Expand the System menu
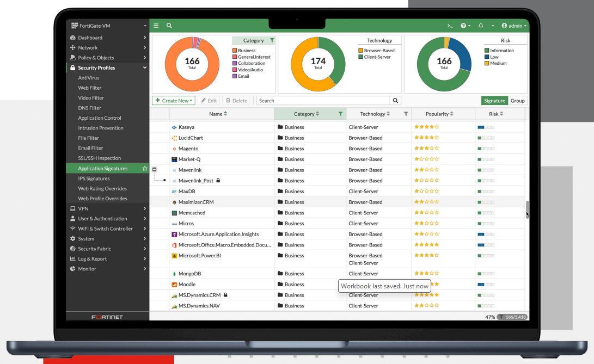 pyautogui.click(x=108, y=239)
